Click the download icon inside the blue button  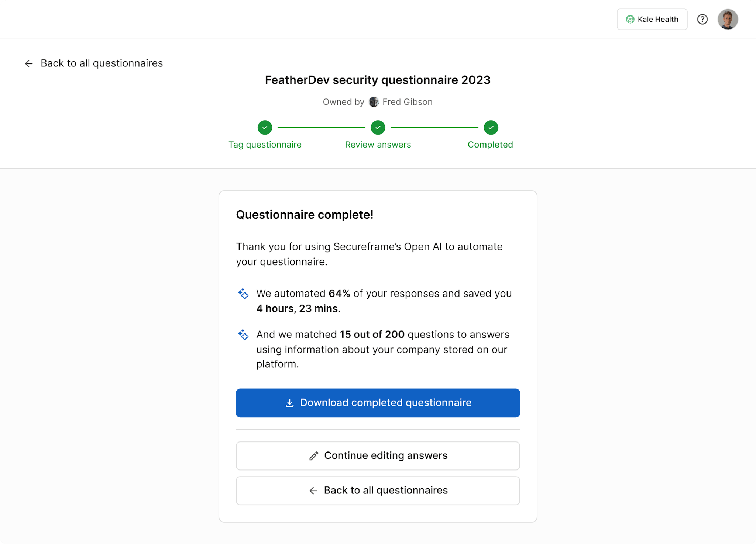point(289,403)
